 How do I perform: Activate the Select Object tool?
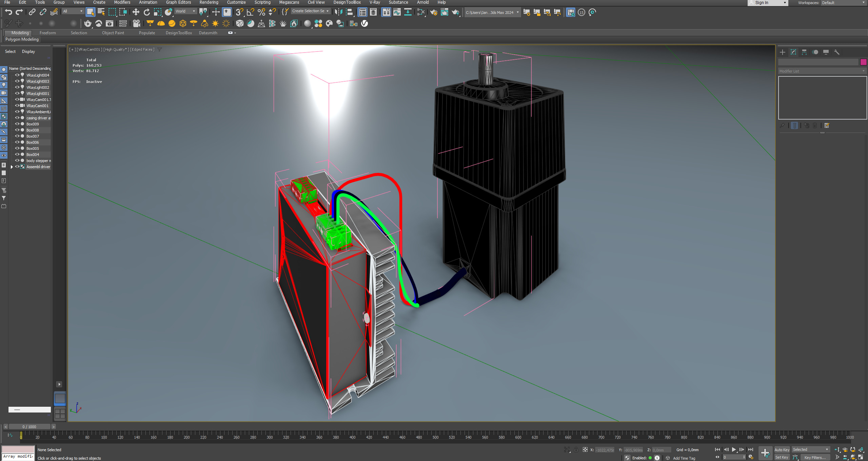point(90,12)
